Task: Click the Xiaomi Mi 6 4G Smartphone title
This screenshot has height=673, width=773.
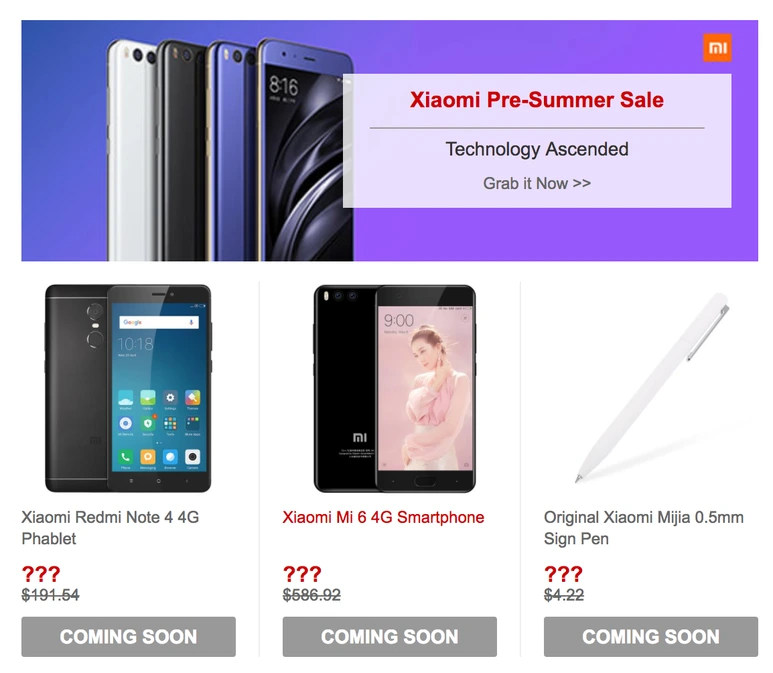Action: tap(383, 517)
